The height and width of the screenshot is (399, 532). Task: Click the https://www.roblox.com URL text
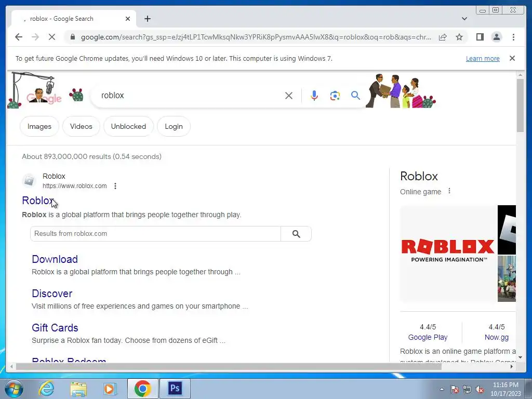tap(75, 186)
